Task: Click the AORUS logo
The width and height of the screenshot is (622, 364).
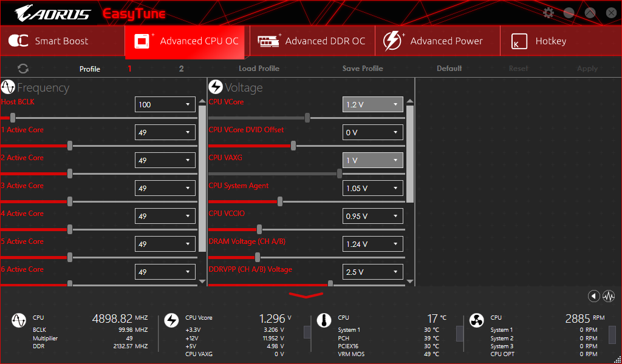Action: [53, 13]
